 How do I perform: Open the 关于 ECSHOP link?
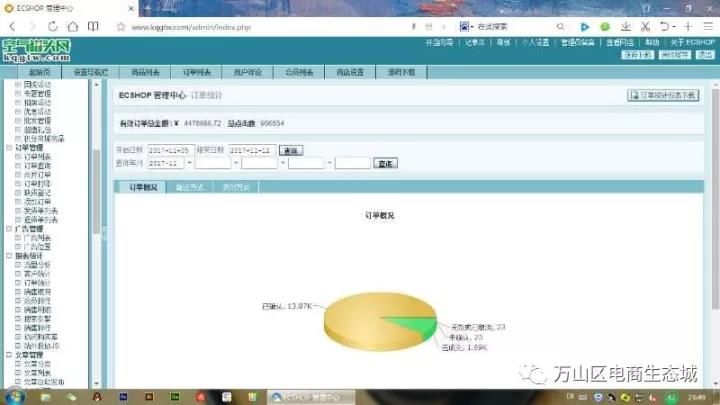point(692,42)
